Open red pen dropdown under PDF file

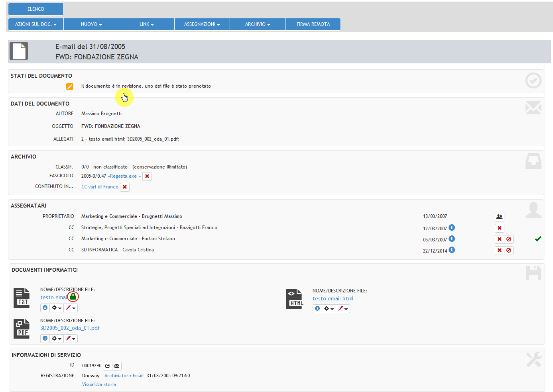click(71, 339)
